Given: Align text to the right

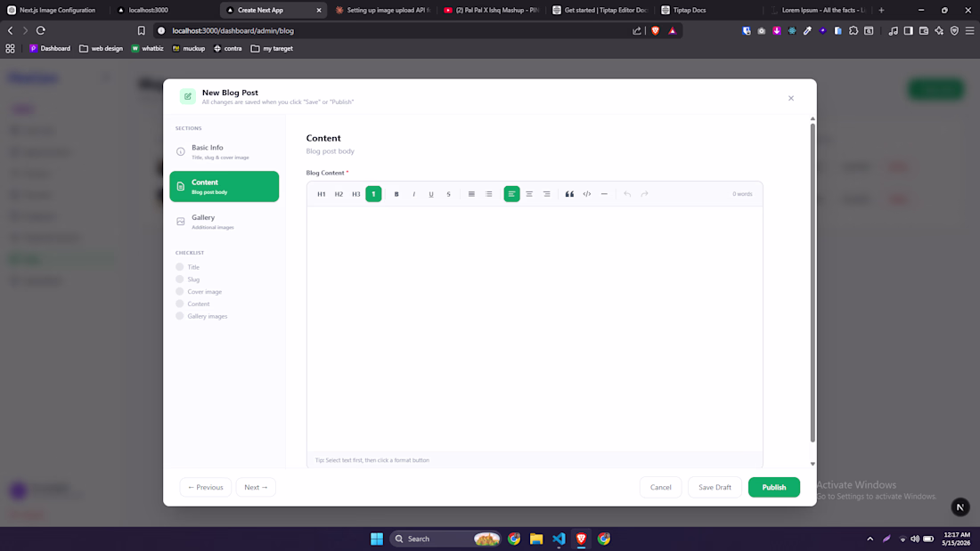Looking at the screenshot, I should 546,194.
